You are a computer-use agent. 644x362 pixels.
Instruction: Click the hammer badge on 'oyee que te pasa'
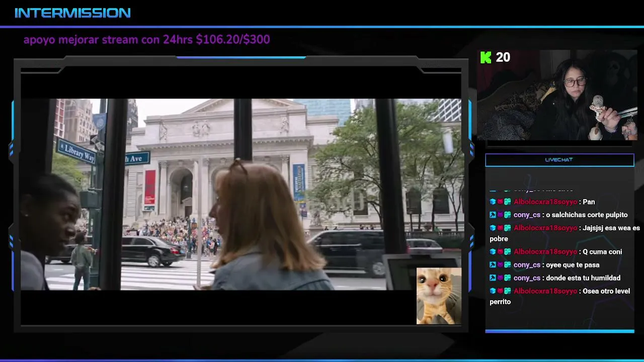click(x=493, y=264)
